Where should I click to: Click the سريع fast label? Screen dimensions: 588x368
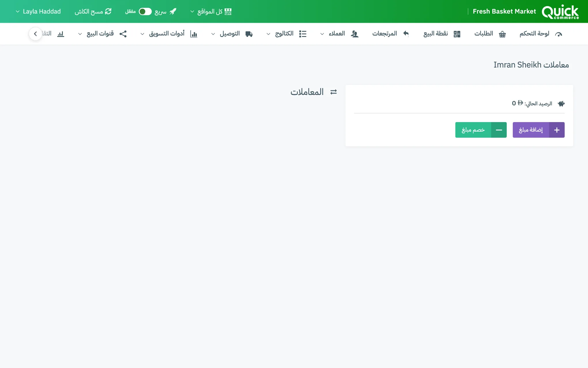(x=161, y=12)
